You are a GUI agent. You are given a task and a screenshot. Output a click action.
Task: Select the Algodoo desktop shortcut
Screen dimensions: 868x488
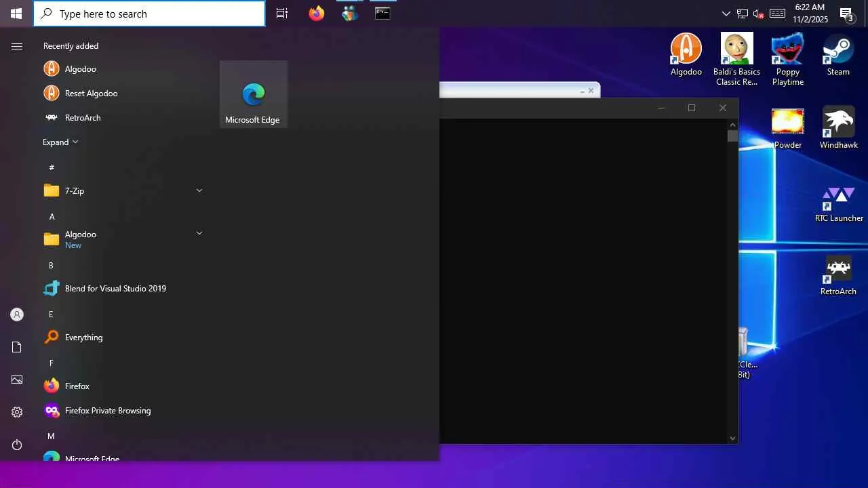tap(686, 55)
